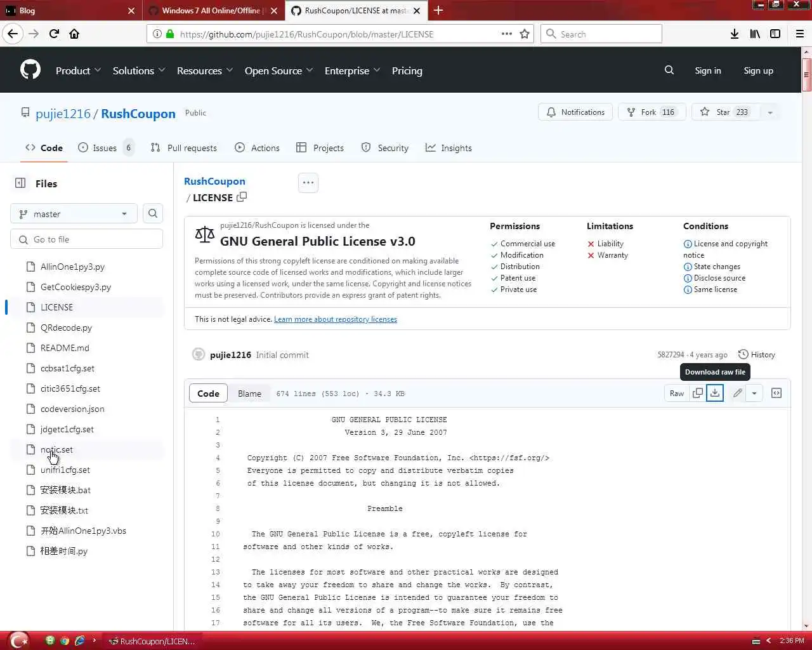Expand the Resources menu
The image size is (812, 650).
(x=205, y=70)
